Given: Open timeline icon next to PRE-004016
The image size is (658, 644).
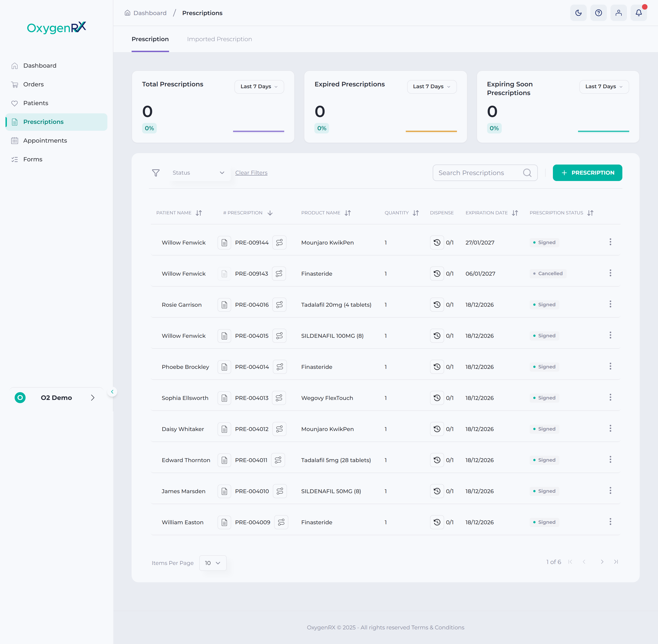Looking at the screenshot, I should [279, 305].
